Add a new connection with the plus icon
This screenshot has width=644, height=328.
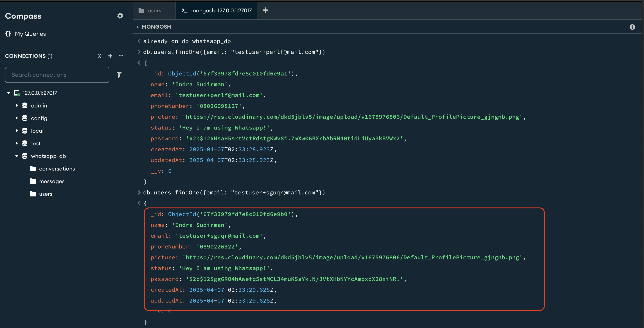coord(110,56)
